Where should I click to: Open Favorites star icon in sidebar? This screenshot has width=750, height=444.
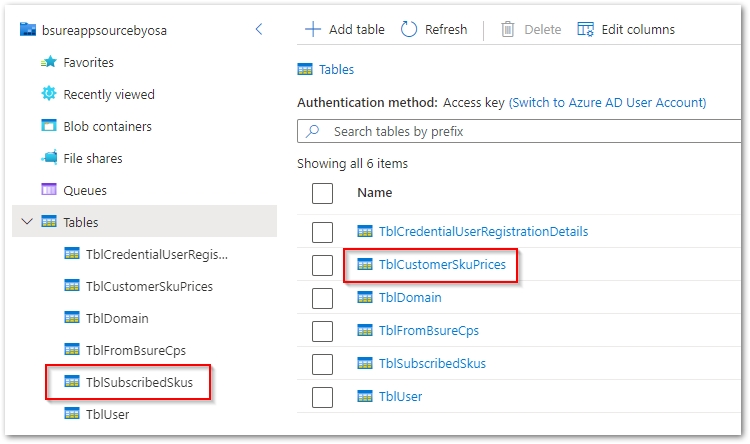[x=48, y=62]
